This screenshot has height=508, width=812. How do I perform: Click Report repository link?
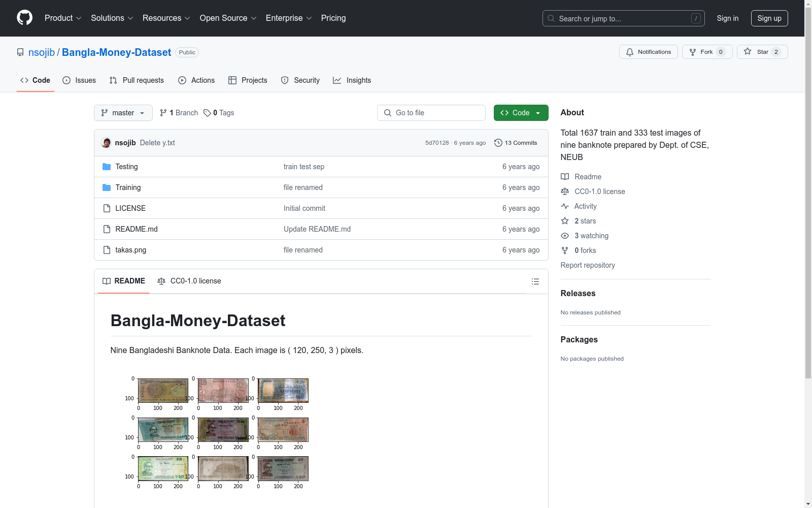tap(588, 265)
